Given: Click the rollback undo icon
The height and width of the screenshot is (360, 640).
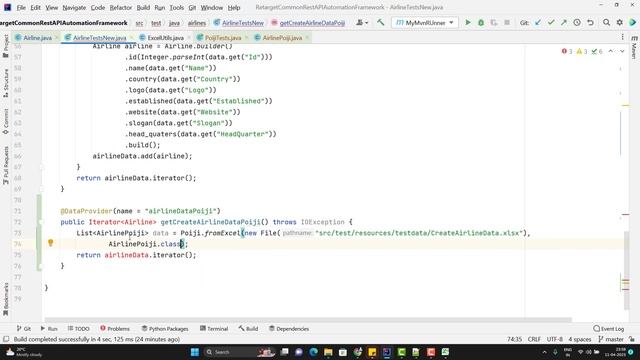Looking at the screenshot, I should coord(590,23).
